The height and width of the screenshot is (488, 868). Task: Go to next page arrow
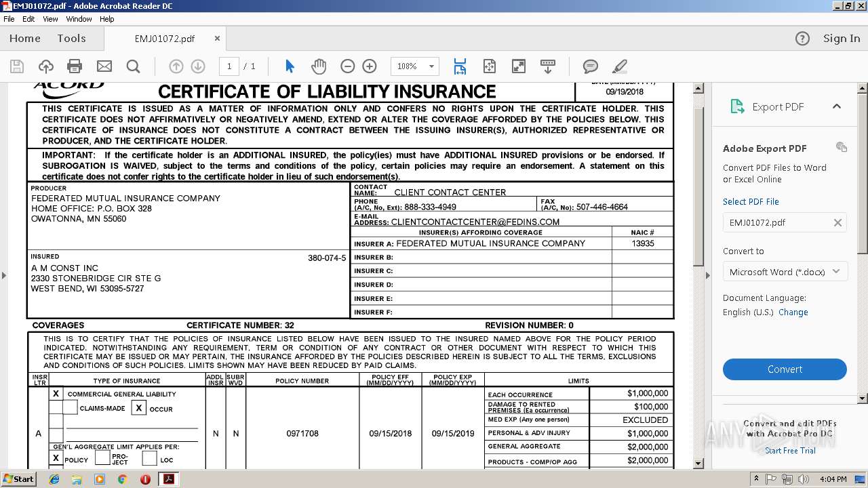[198, 66]
